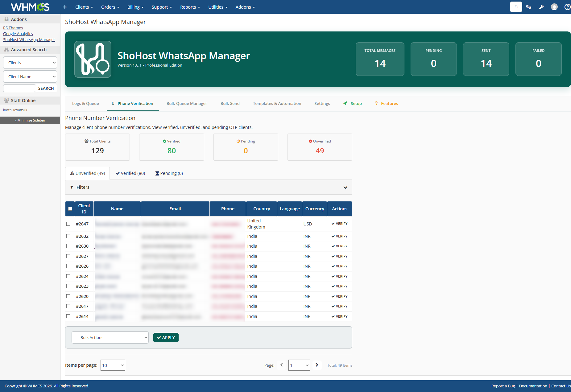Check the box for client #2620
The height and width of the screenshot is (392, 571).
coord(68,296)
